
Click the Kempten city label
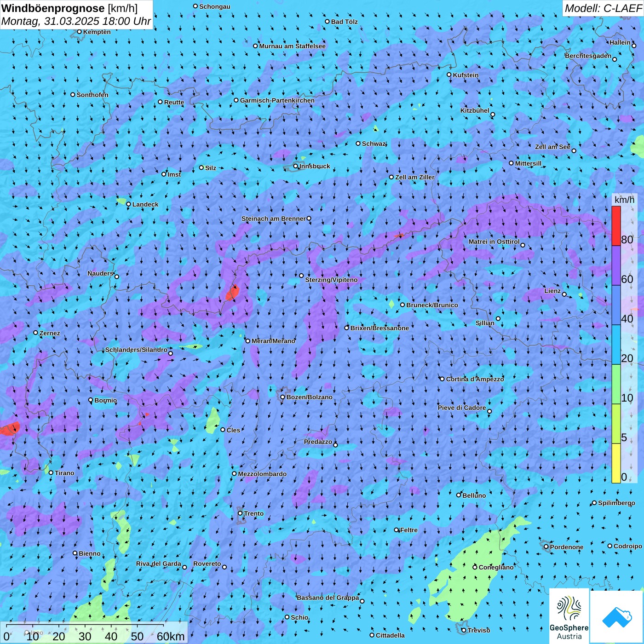pos(97,32)
